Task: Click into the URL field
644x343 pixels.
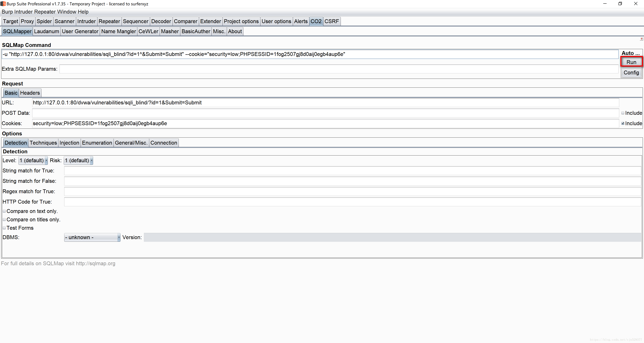Action: click(326, 103)
